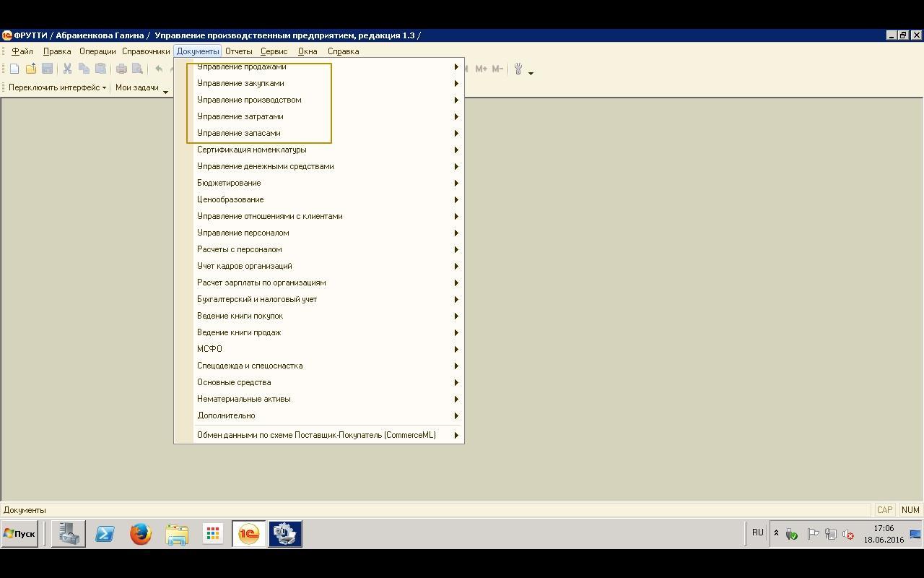Image resolution: width=924 pixels, height=578 pixels.
Task: Click the Undo arrow icon
Action: [159, 69]
